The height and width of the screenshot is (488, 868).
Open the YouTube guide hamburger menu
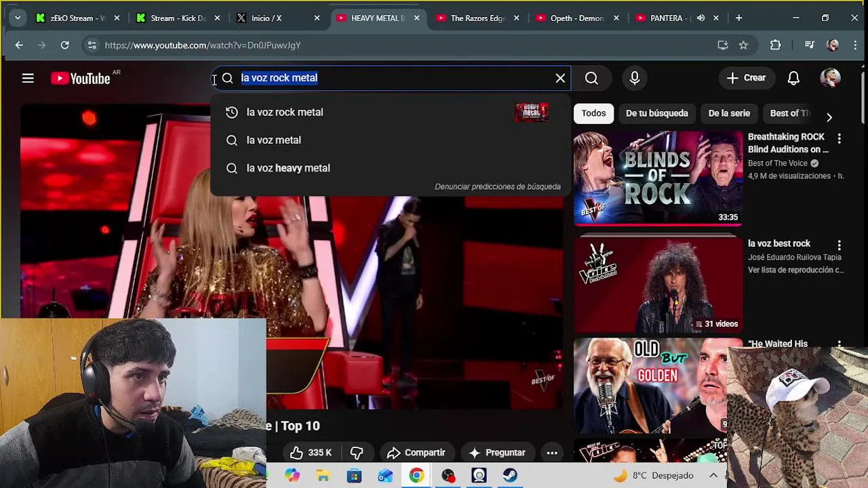28,78
